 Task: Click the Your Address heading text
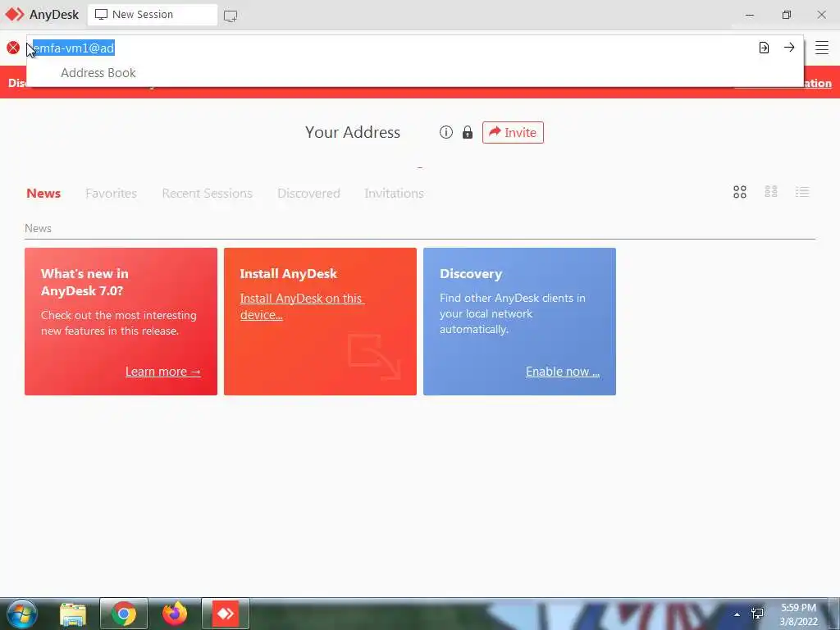[353, 132]
